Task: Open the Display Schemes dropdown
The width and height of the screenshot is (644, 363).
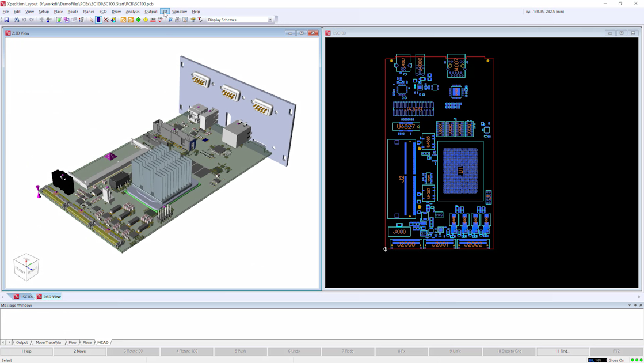Action: click(x=270, y=19)
